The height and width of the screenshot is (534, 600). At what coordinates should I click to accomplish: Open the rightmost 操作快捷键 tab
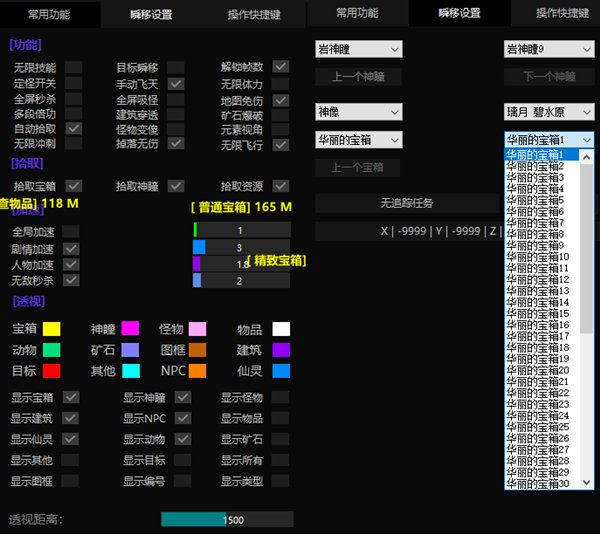pyautogui.click(x=562, y=14)
